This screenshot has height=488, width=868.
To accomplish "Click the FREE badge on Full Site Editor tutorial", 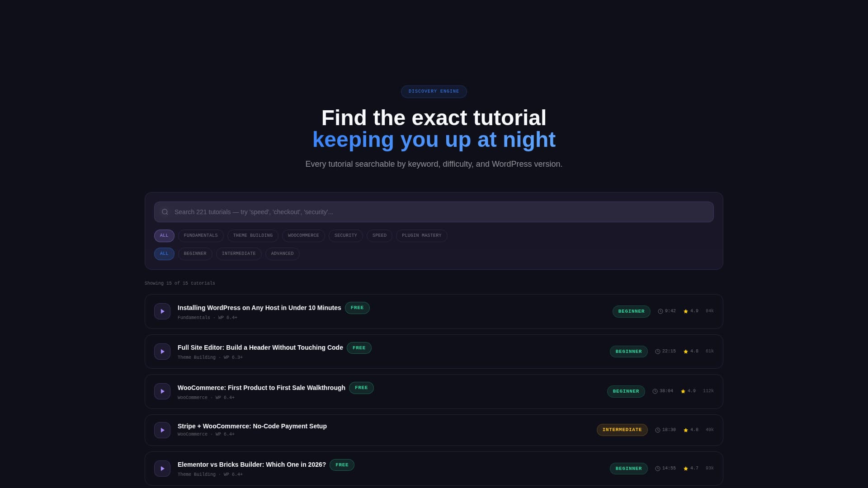I will tap(359, 347).
